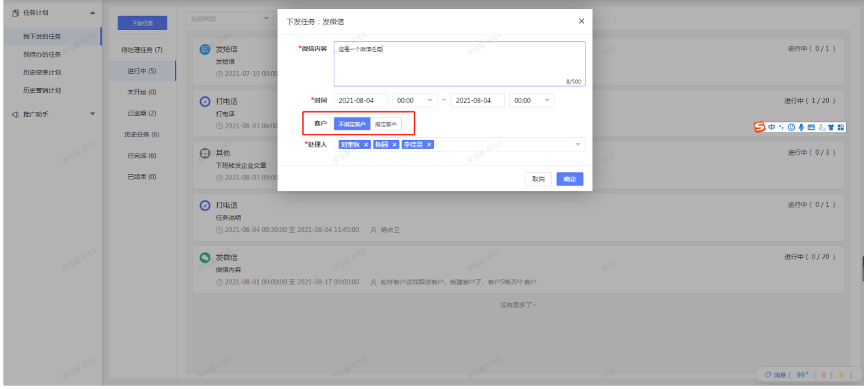Click clock icon beside 2021-08-04 00:30:00
The image size is (864, 389).
point(219,230)
